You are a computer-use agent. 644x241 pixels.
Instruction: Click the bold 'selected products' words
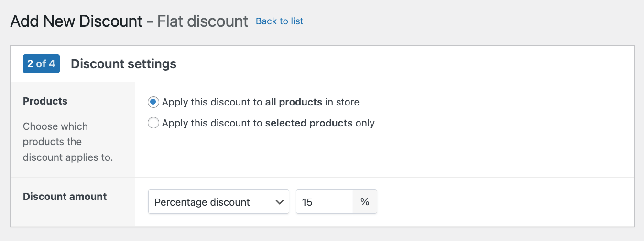pyautogui.click(x=309, y=123)
